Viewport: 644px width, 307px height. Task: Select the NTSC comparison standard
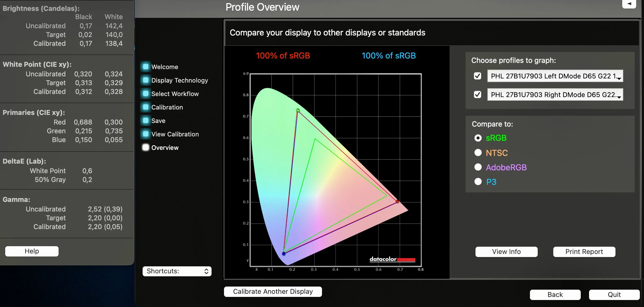pyautogui.click(x=478, y=153)
